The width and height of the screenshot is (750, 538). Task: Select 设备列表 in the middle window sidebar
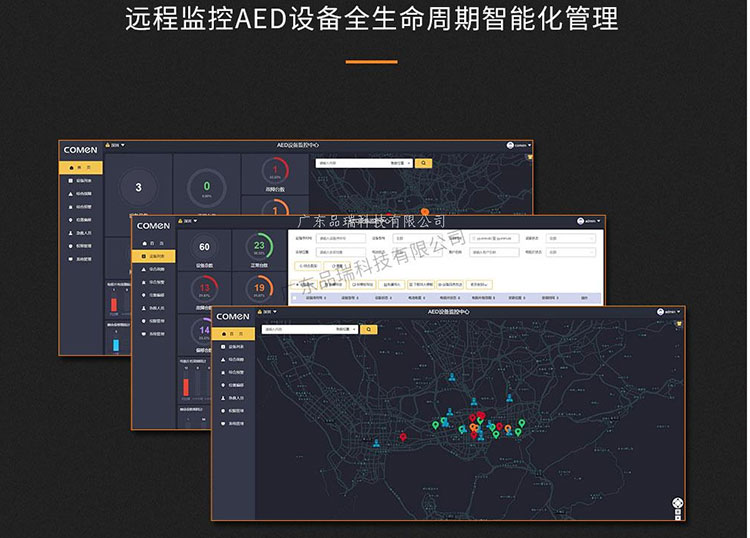pyautogui.click(x=154, y=256)
